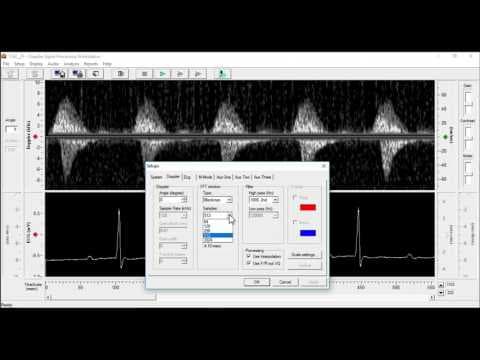This screenshot has height=360, width=480.
Task: Open the Help menu
Action: (107, 64)
